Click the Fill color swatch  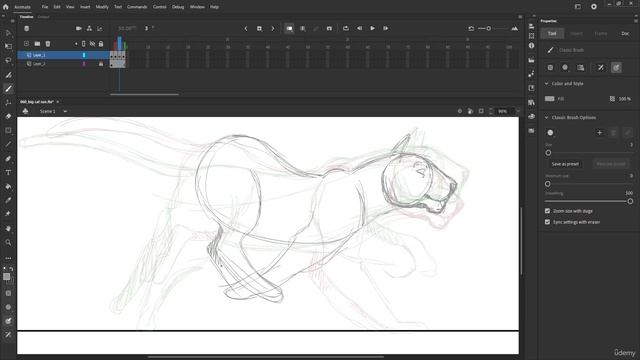pyautogui.click(x=550, y=99)
